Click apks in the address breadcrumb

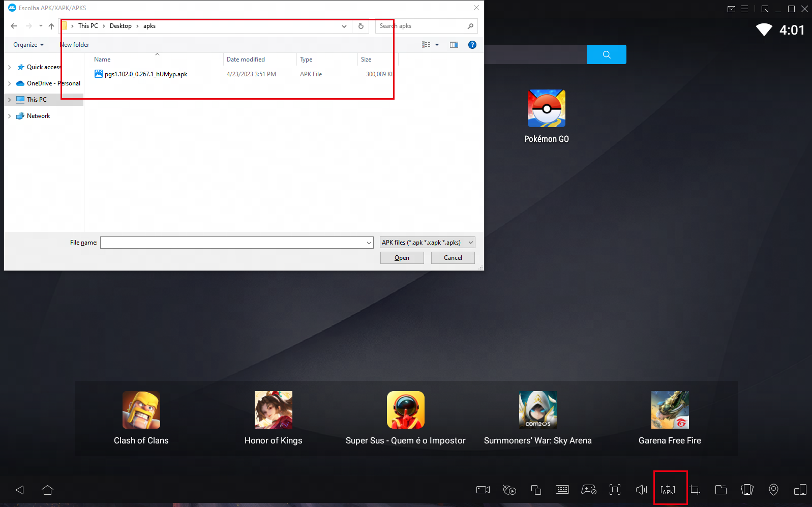point(149,26)
